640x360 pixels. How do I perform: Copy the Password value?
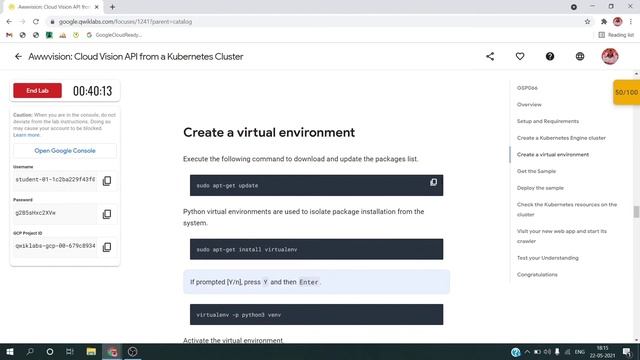coord(107,214)
